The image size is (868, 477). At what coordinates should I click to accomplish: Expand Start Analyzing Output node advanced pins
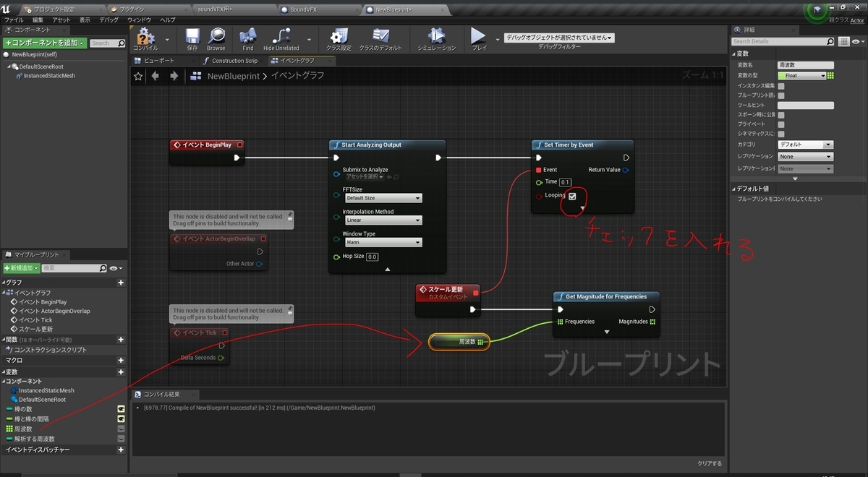point(387,269)
